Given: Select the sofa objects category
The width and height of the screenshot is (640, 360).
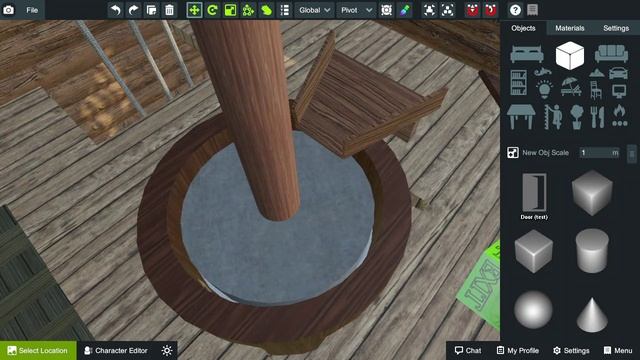Looking at the screenshot, I should (x=611, y=53).
